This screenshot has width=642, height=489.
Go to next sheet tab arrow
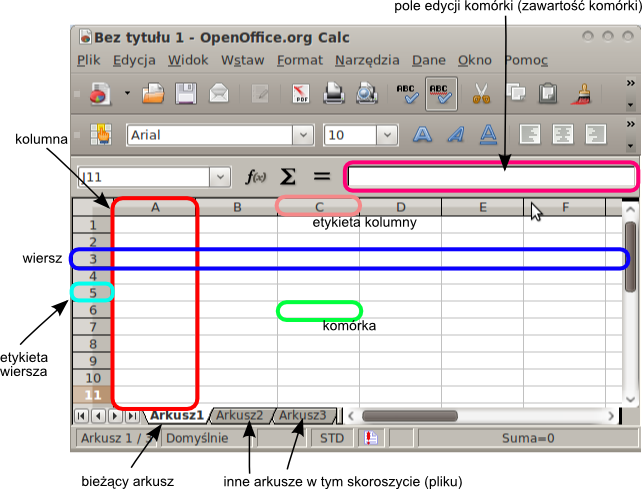(115, 416)
